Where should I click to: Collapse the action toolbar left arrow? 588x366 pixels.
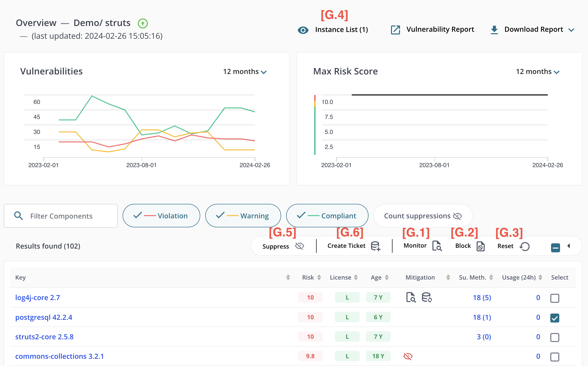(569, 246)
